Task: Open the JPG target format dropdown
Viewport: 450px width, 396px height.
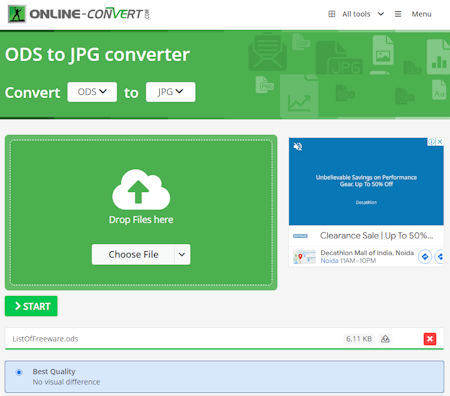Action: pyautogui.click(x=170, y=92)
